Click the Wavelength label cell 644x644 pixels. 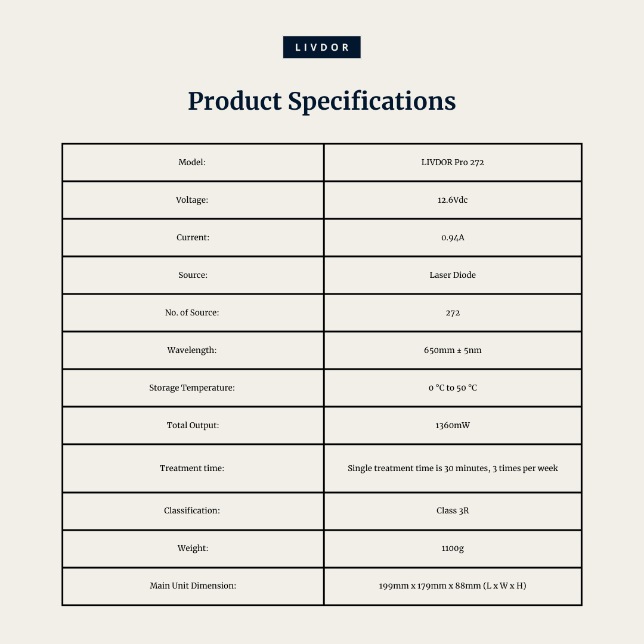tap(192, 351)
